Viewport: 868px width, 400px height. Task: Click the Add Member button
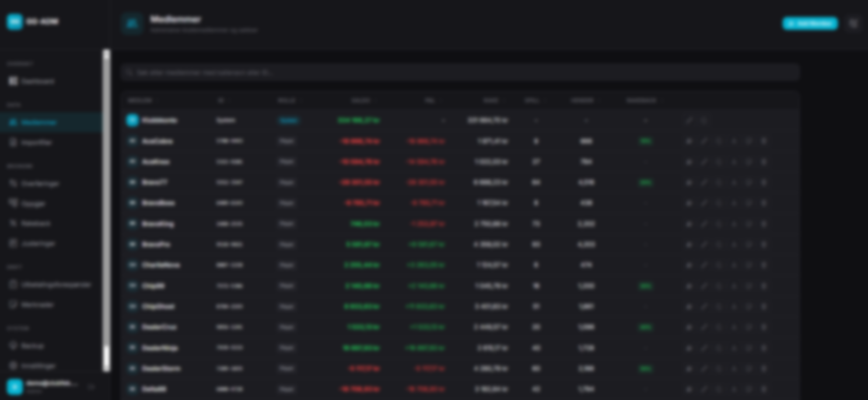pyautogui.click(x=810, y=24)
